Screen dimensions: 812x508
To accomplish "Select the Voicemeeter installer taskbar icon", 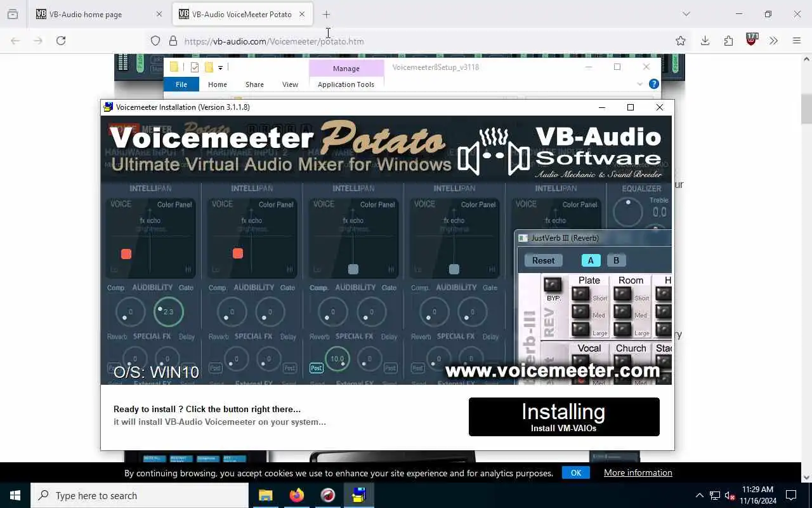I will [359, 495].
